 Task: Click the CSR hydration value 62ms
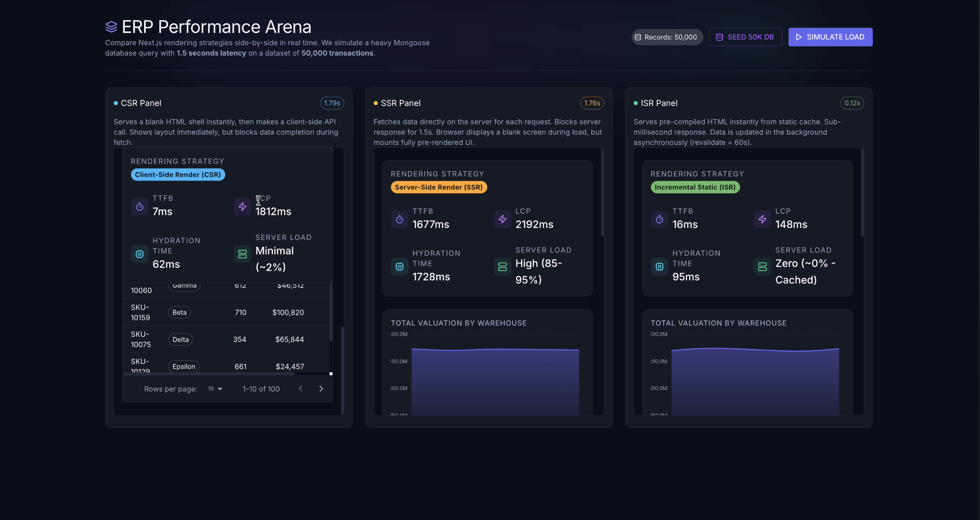coord(166,264)
